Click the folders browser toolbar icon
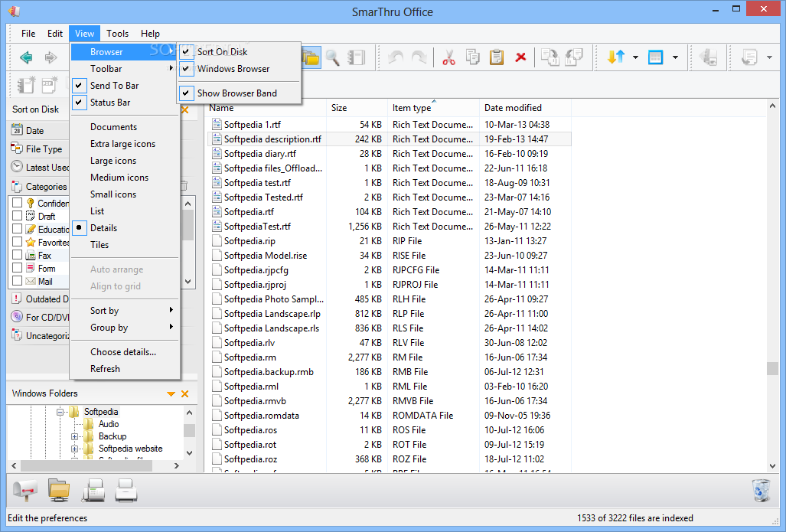The height and width of the screenshot is (532, 786). pos(311,57)
